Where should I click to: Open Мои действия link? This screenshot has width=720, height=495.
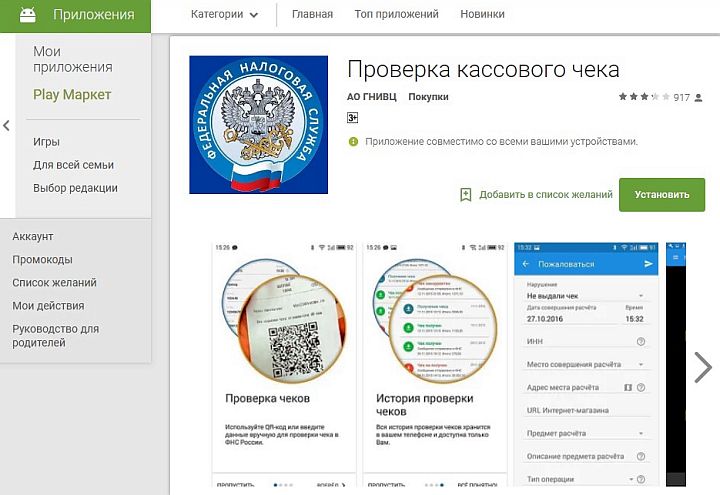48,305
